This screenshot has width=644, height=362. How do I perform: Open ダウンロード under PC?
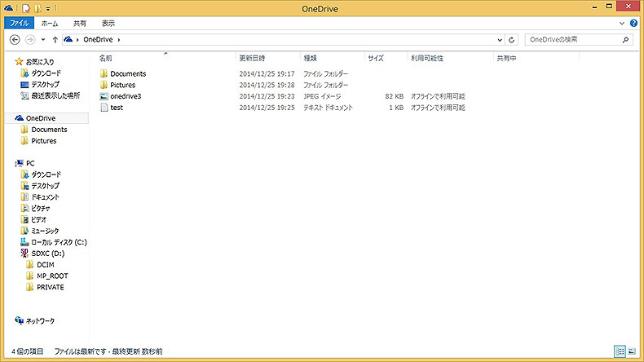[x=46, y=174]
